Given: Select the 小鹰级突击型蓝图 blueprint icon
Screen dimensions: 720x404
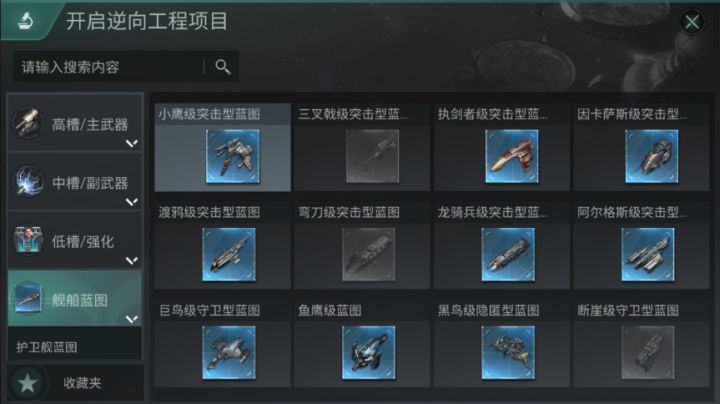Looking at the screenshot, I should pos(233,156).
